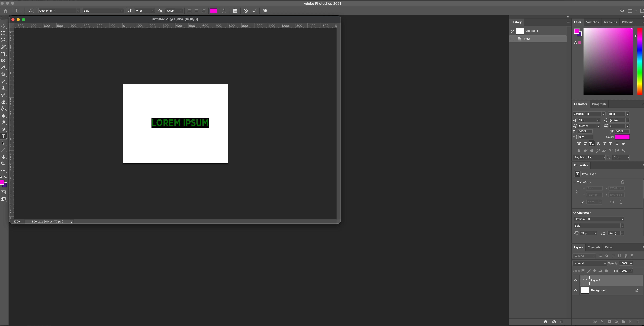Switch to the Channels tab
This screenshot has height=326, width=644.
tap(594, 247)
